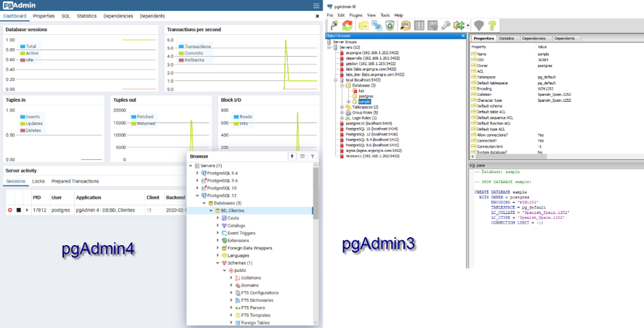Open the SQL query tool magnifier icon
Screen dimensions: 644x328
(x=406, y=25)
